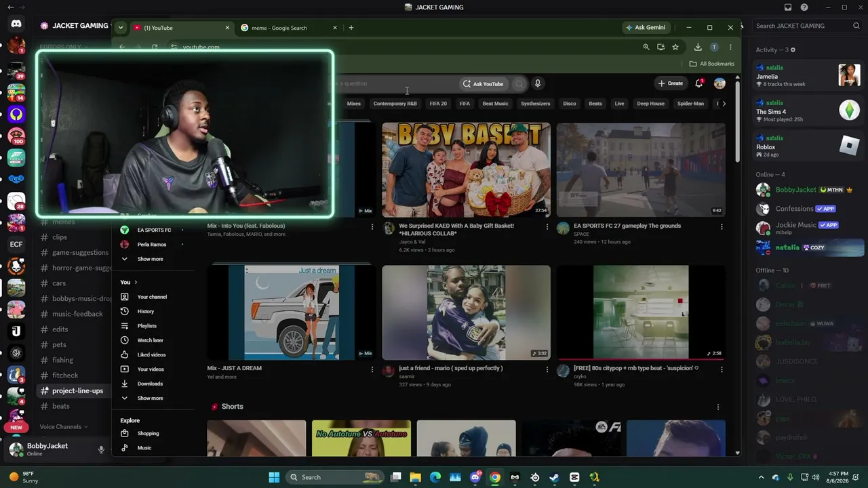Select the Contemporary R&B filter chip
The width and height of the screenshot is (868, 488).
pyautogui.click(x=395, y=104)
